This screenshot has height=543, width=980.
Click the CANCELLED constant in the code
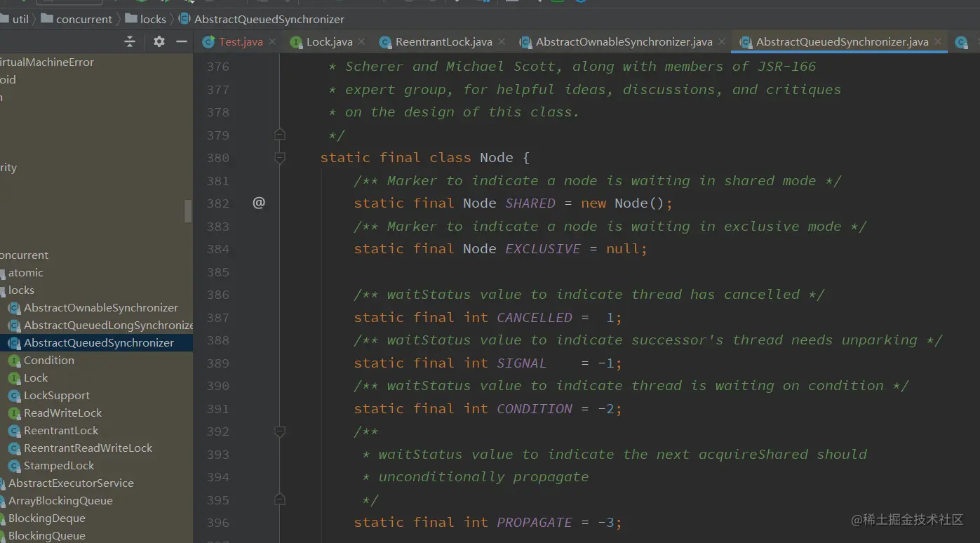535,318
